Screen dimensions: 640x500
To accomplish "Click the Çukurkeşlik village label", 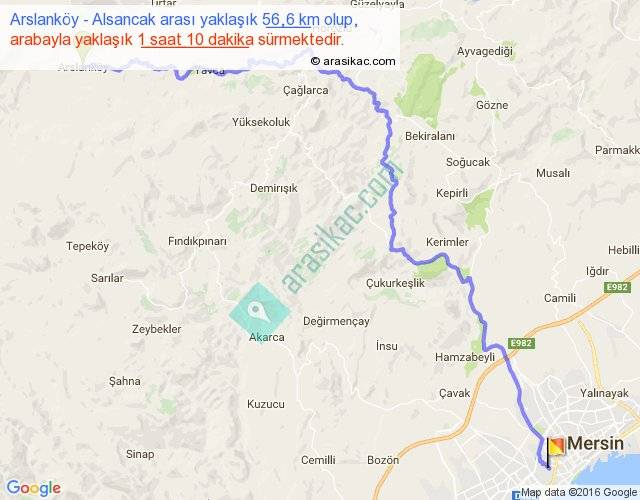I will 395,283.
